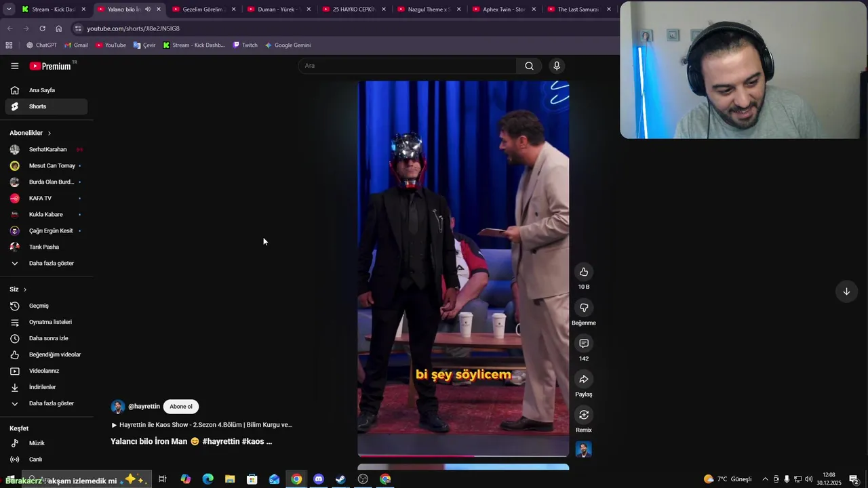Open SerhatKarahan subscription channel
The image size is (868, 488).
tap(46, 149)
